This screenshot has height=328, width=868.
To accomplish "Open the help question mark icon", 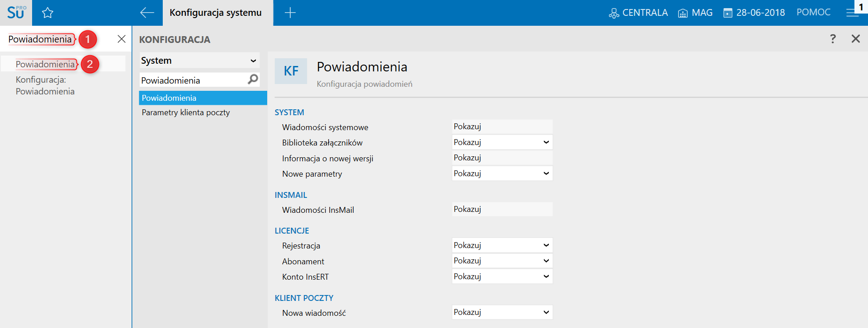I will pyautogui.click(x=833, y=39).
